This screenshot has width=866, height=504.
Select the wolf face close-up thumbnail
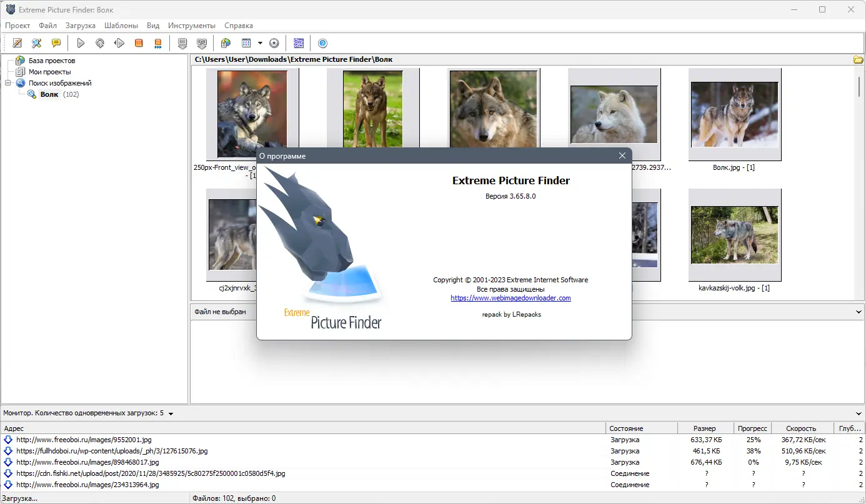pos(494,109)
